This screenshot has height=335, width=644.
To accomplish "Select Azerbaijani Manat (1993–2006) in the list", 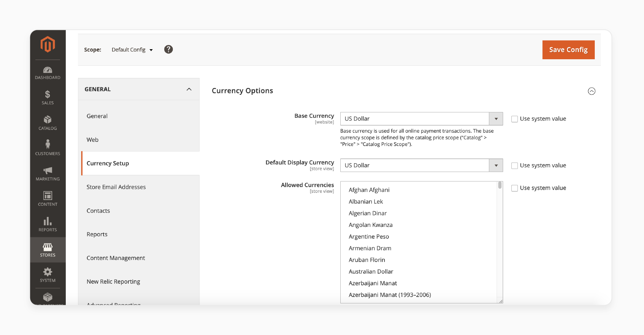I will [419, 295].
